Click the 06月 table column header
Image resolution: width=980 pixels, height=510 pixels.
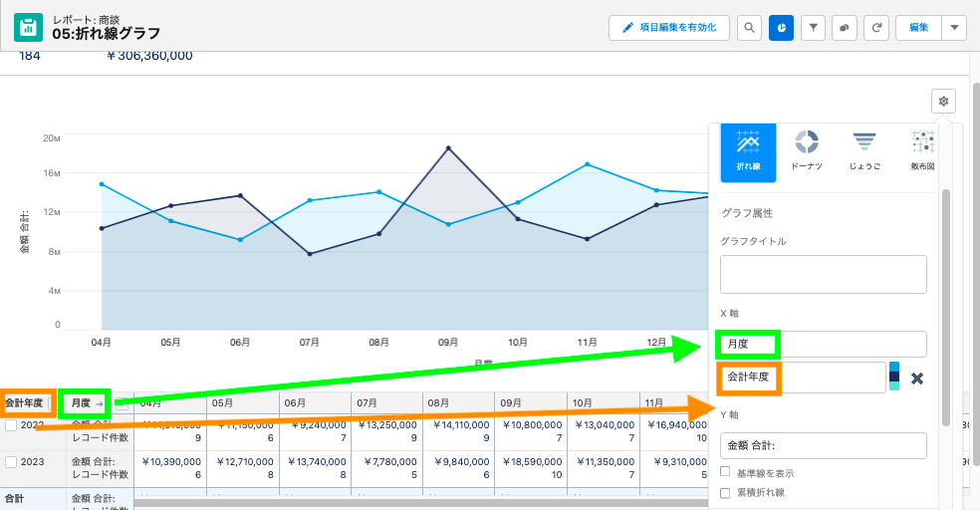tap(315, 403)
